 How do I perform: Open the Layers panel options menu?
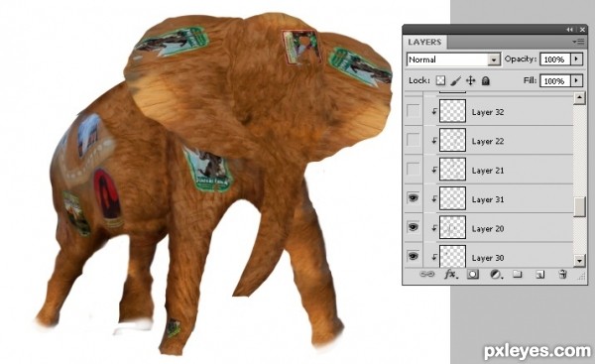pos(579,42)
